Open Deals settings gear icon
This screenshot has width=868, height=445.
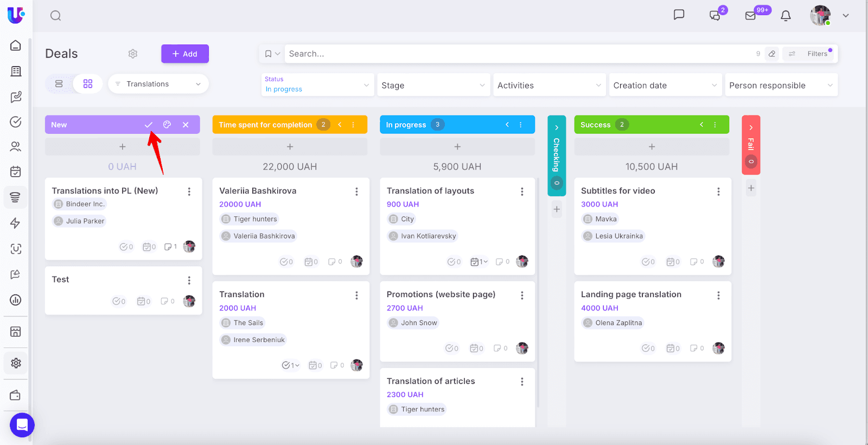[x=133, y=54]
